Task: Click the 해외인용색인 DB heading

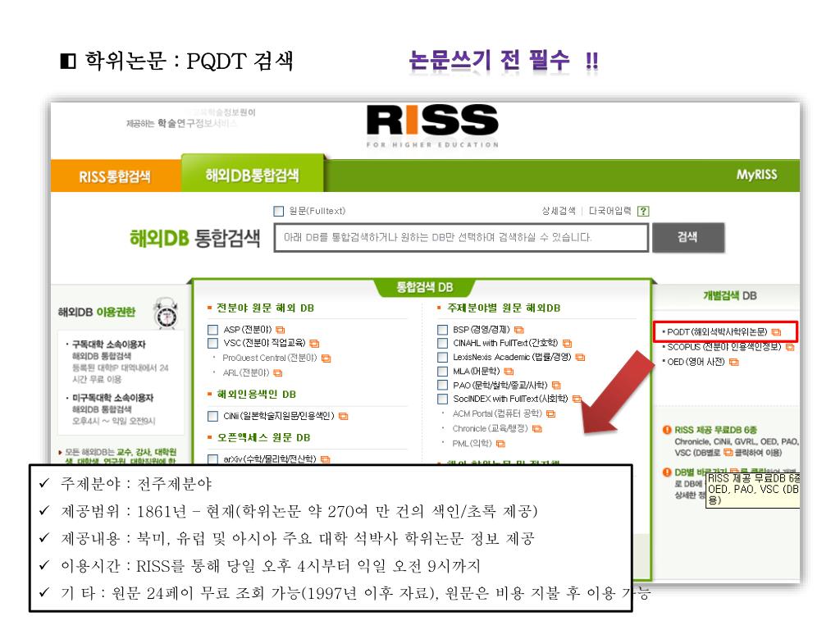Action: tap(256, 395)
